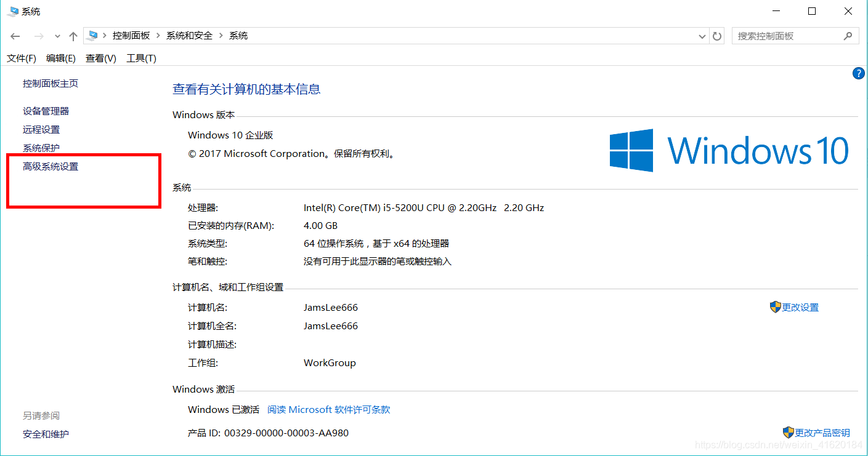Click the Windows 已激活 text
The image size is (868, 456).
click(224, 410)
